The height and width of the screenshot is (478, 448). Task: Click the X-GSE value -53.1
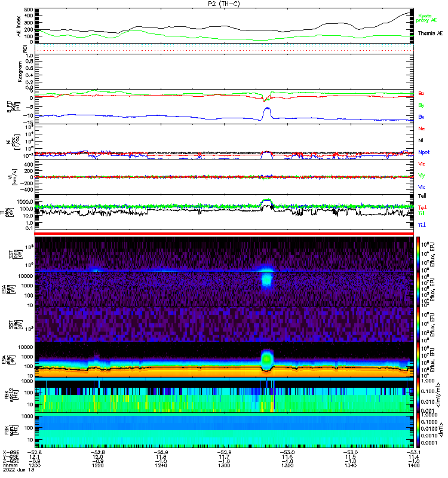[413, 453]
